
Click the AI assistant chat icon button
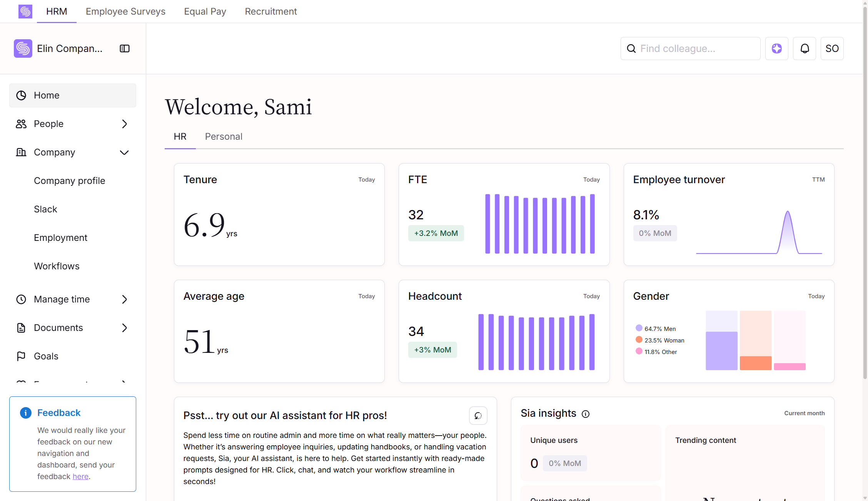point(478,416)
